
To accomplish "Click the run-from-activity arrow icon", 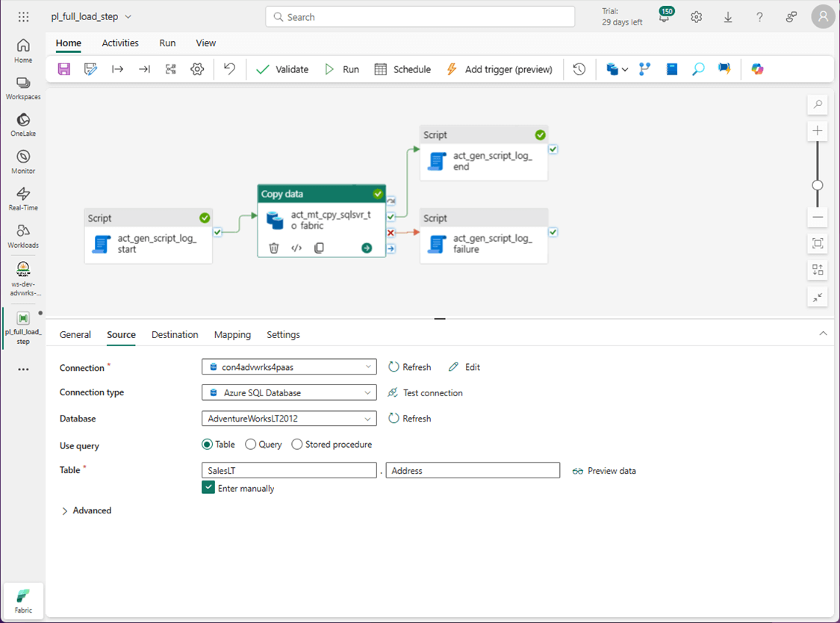I will click(117, 69).
